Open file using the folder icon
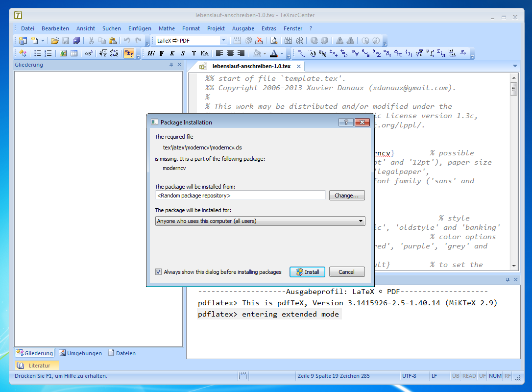Screen dimensions: 532x392 click(x=55, y=41)
